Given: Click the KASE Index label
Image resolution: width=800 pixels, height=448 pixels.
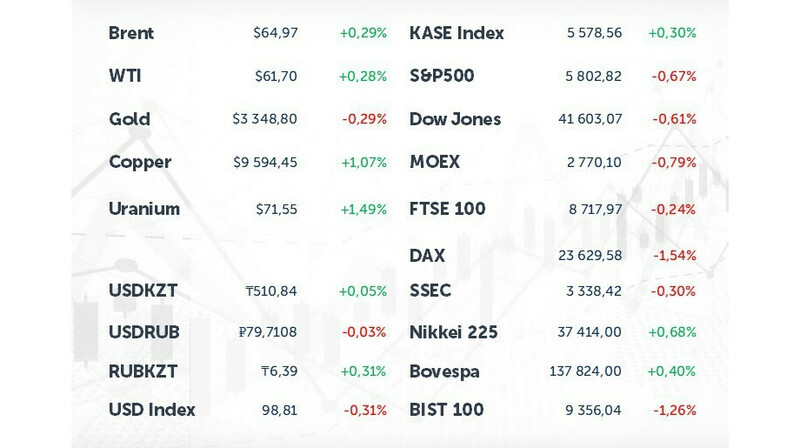Looking at the screenshot, I should (x=457, y=33).
